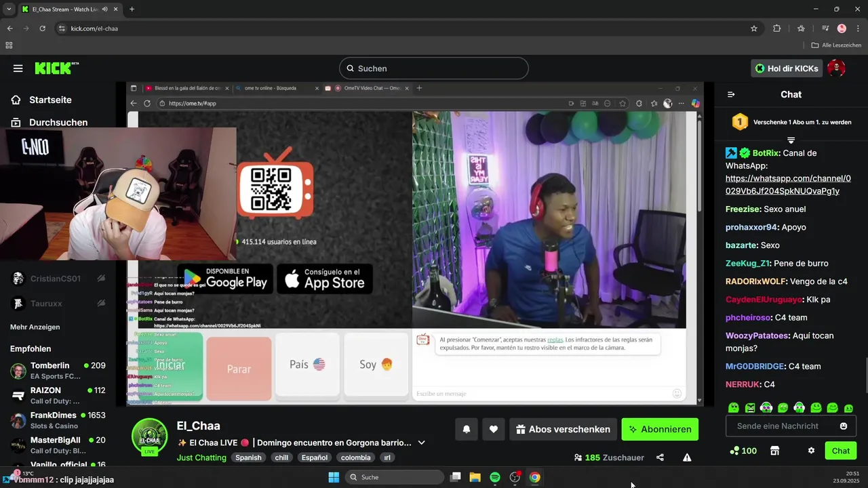Go back in browser history
The image size is (868, 488).
tap(9, 28)
